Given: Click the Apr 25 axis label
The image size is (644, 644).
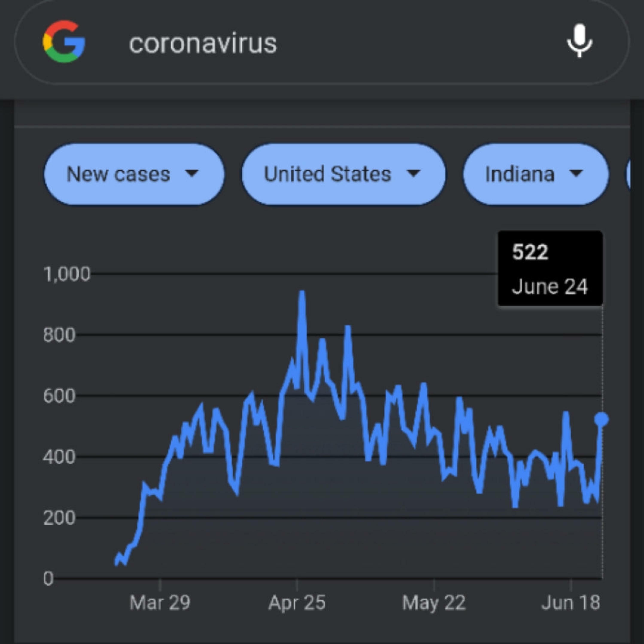Looking at the screenshot, I should tap(297, 603).
